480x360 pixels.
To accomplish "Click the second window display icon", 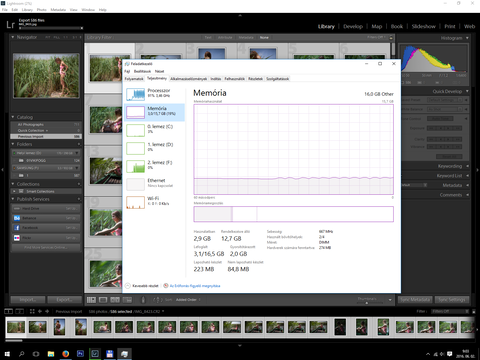I will (20, 311).
